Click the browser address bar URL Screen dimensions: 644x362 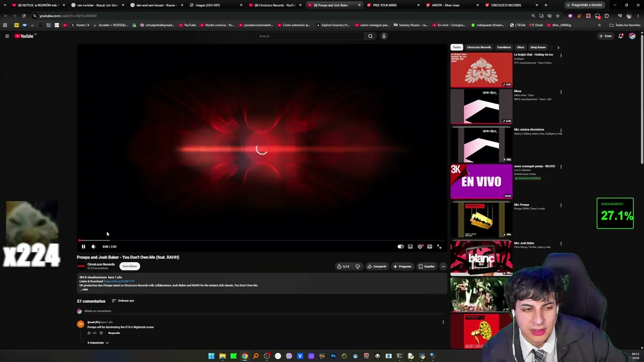(68, 16)
